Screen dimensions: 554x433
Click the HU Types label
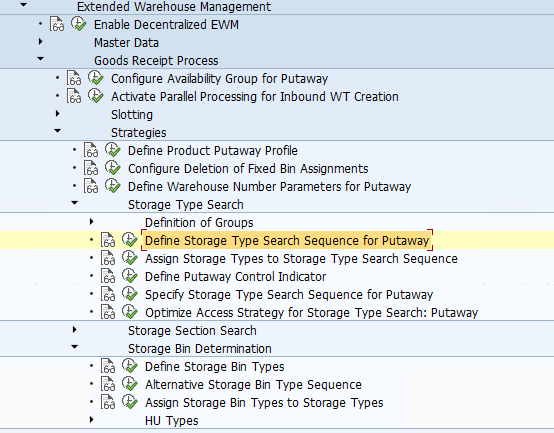click(x=172, y=421)
